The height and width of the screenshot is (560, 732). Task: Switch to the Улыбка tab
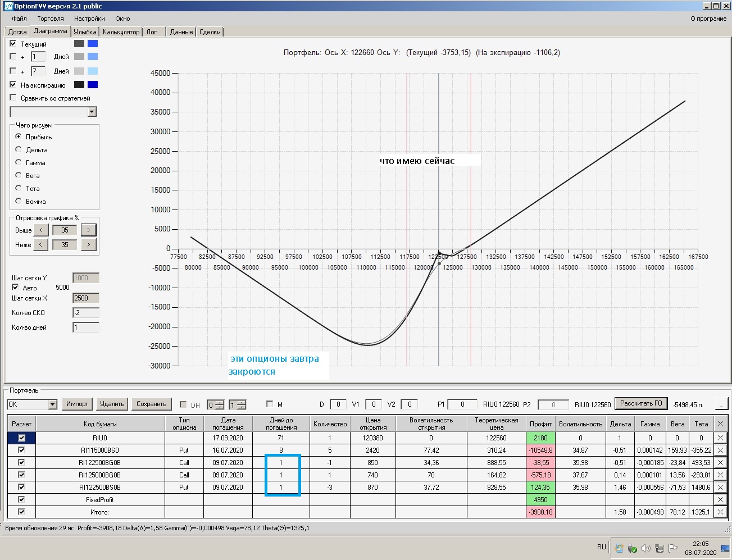[x=85, y=32]
